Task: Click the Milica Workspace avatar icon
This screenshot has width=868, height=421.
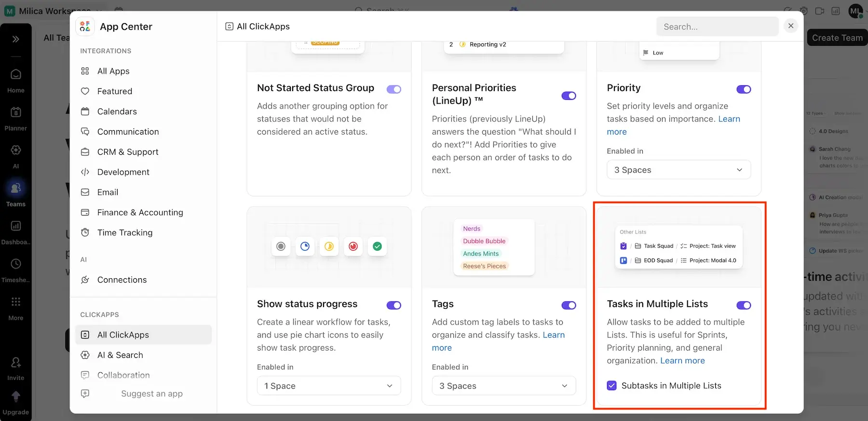Action: [10, 11]
